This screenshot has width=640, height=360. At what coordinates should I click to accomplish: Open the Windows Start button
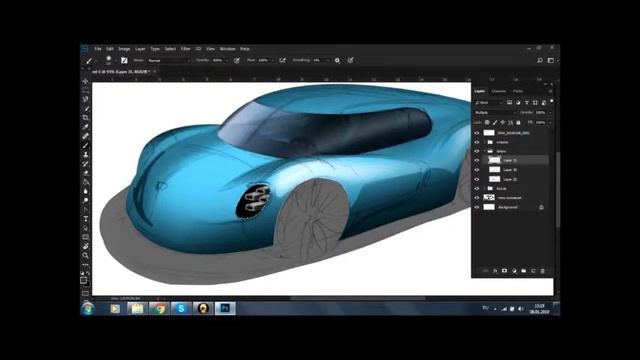pyautogui.click(x=88, y=309)
